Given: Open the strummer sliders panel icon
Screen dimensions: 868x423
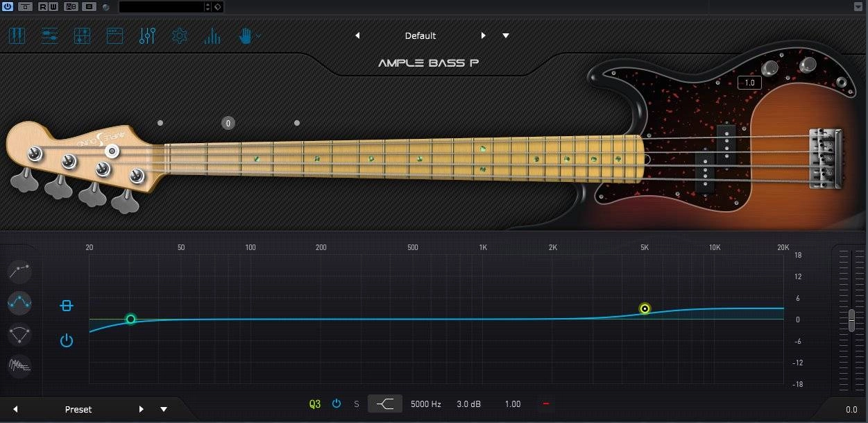Looking at the screenshot, I should 49,35.
